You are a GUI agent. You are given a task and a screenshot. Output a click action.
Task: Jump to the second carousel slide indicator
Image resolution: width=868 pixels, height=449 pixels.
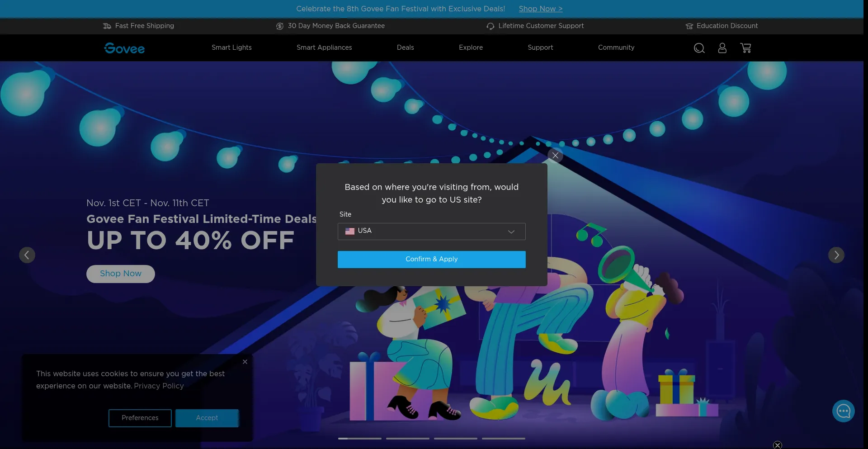(x=407, y=438)
